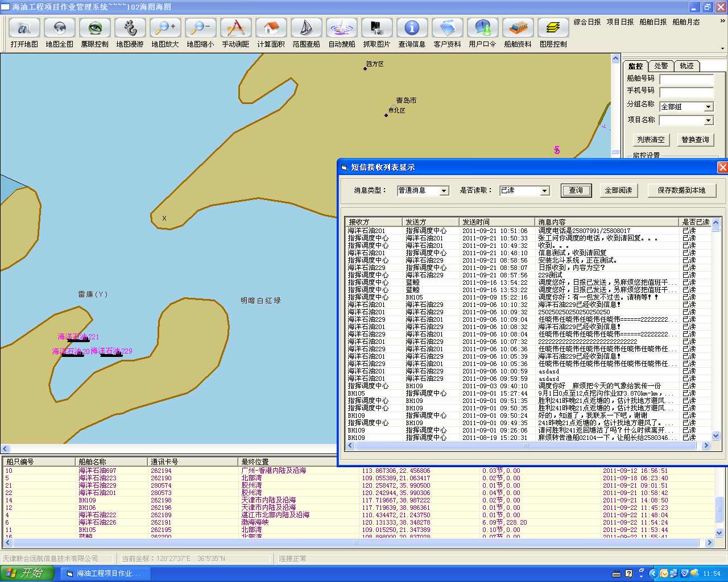
Task: Open the 图层控制 layer control icon
Action: [x=553, y=28]
